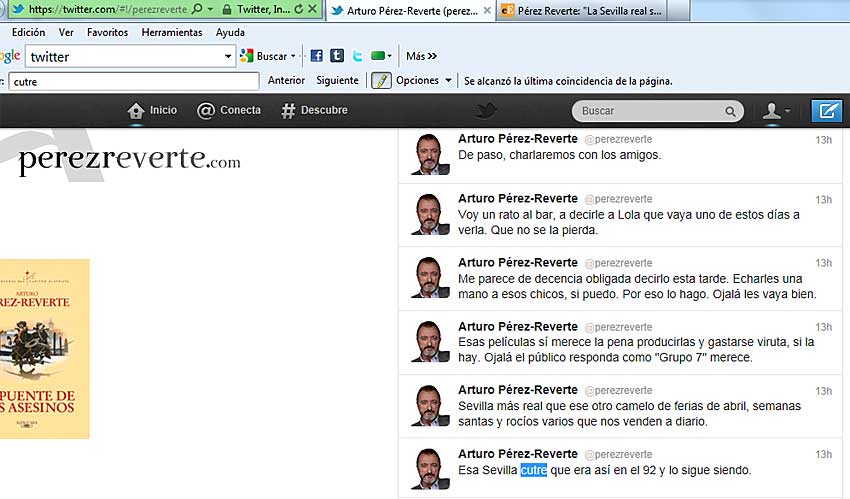Click the book cover thumbnail
Image resolution: width=850 pixels, height=499 pixels.
point(44,348)
